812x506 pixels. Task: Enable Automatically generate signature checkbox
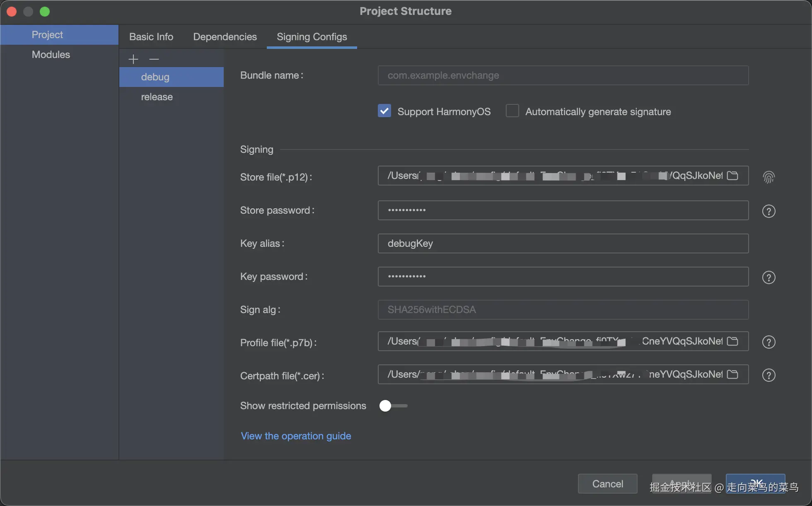click(512, 111)
